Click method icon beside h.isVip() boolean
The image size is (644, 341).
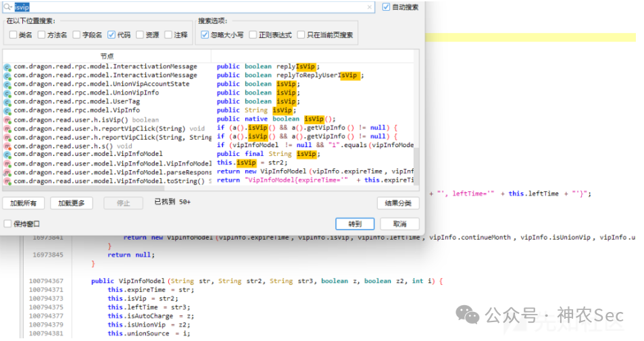7,120
